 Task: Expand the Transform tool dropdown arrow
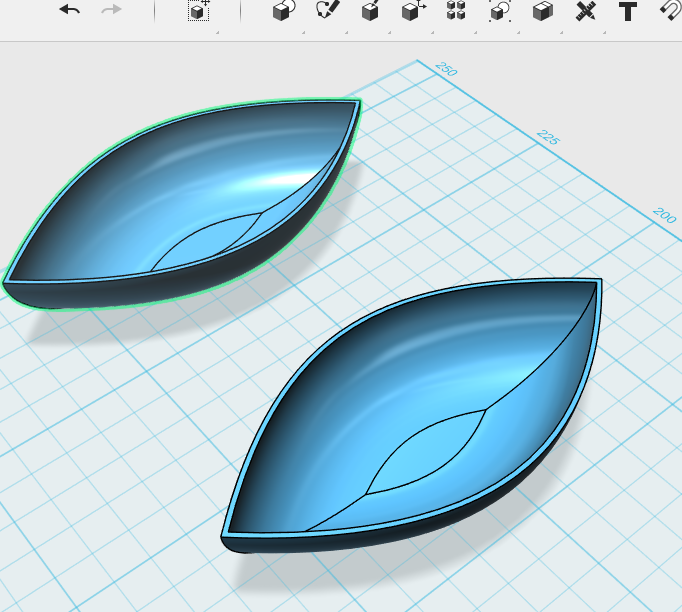[217, 32]
